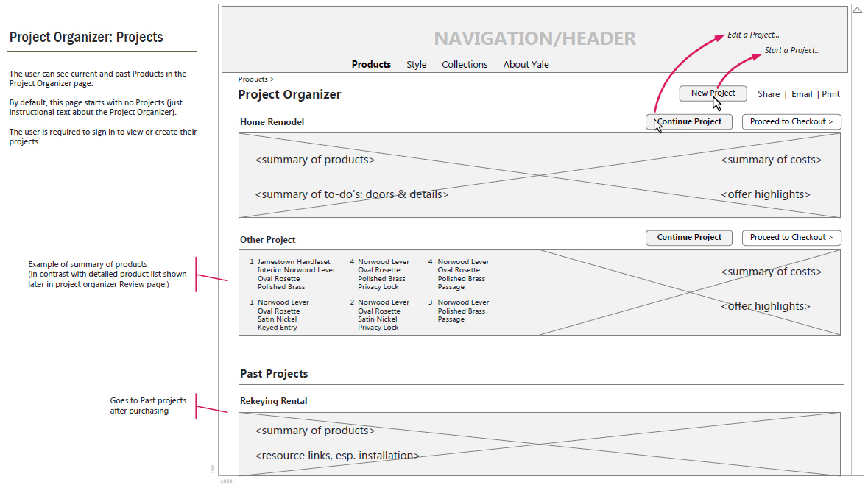Open the Products navigation tab
Screen dimensions: 868x485
tap(371, 65)
